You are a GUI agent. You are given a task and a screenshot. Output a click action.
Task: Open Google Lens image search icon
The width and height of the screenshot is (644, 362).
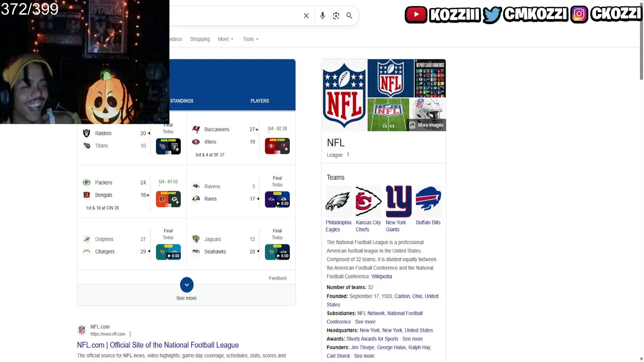tap(336, 16)
